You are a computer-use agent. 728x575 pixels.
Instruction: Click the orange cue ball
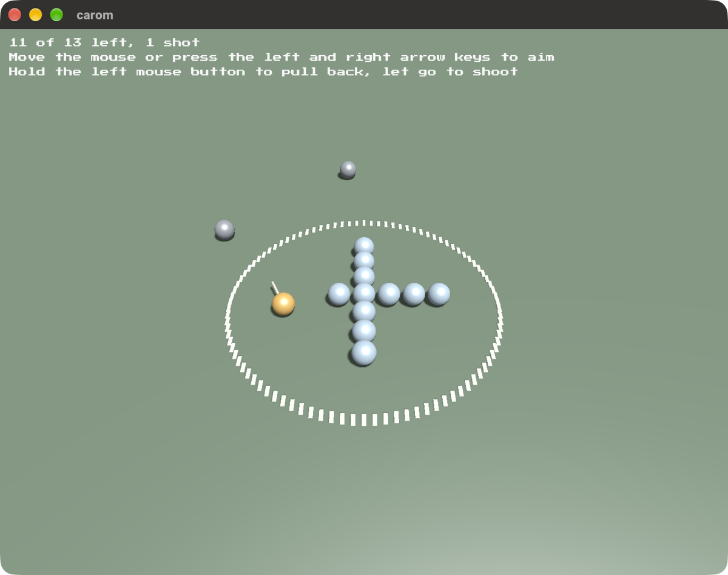point(283,304)
